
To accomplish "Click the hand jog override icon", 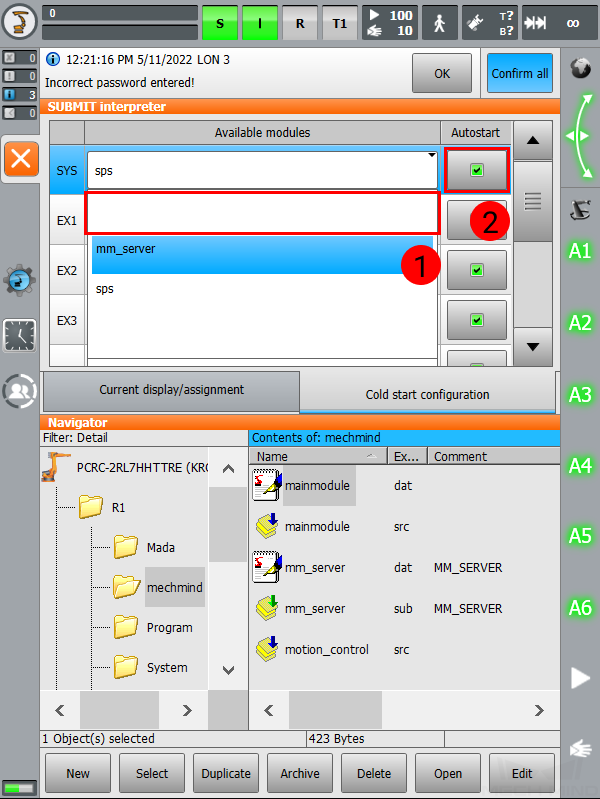I will pyautogui.click(x=581, y=749).
